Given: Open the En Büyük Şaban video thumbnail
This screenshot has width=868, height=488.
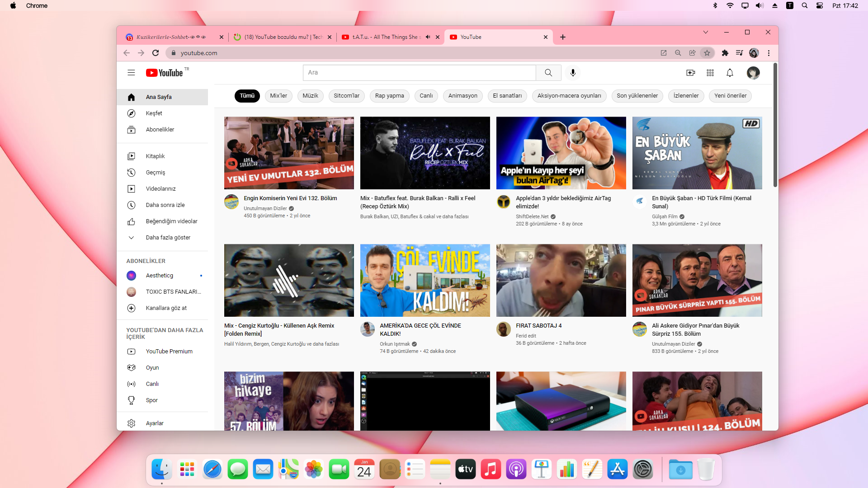Looking at the screenshot, I should click(697, 153).
